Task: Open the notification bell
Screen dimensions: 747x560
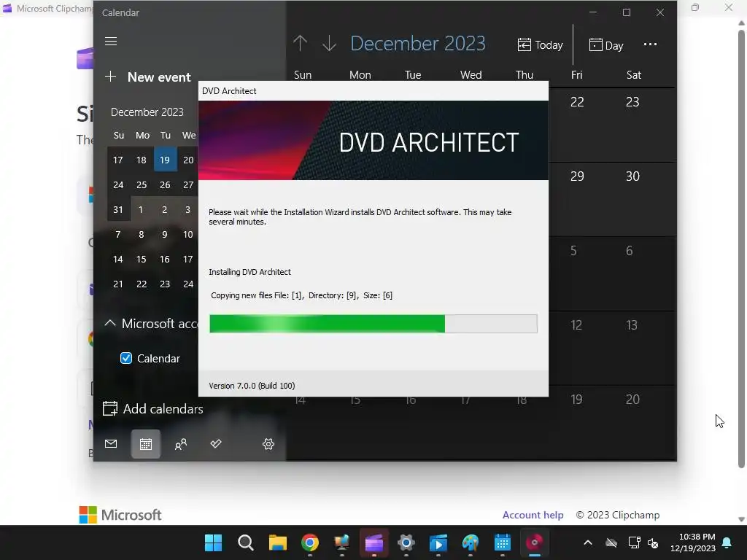Action: click(727, 542)
